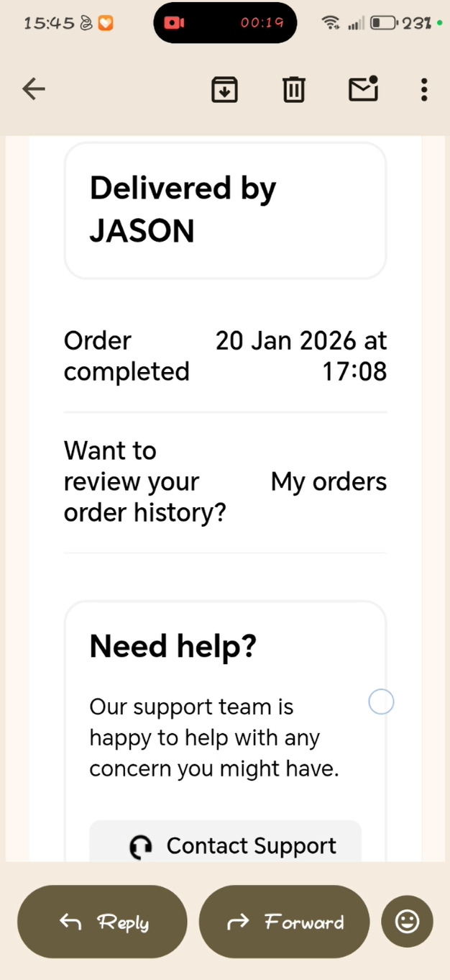
Task: Mark email as unread
Action: pos(363,89)
